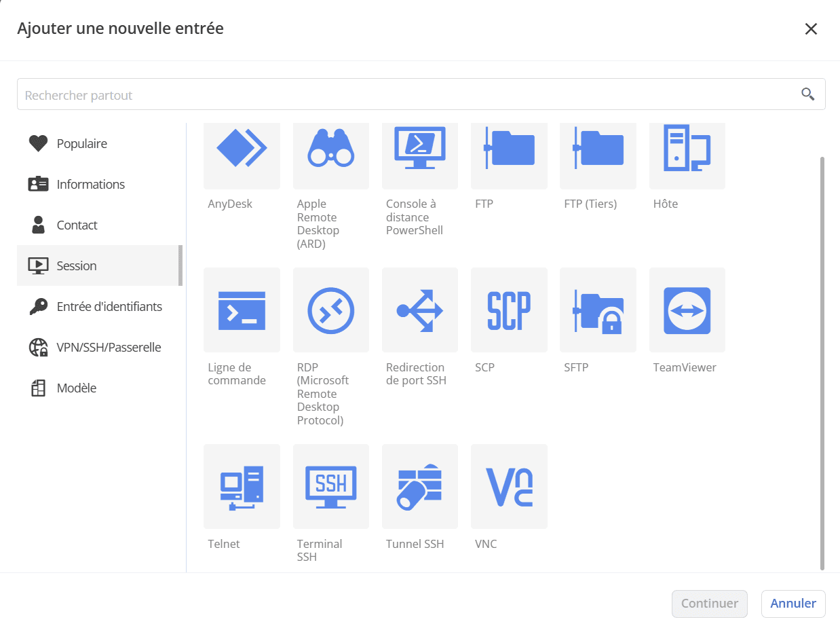The image size is (840, 626).
Task: Open the Populaire category
Action: pyautogui.click(x=81, y=144)
